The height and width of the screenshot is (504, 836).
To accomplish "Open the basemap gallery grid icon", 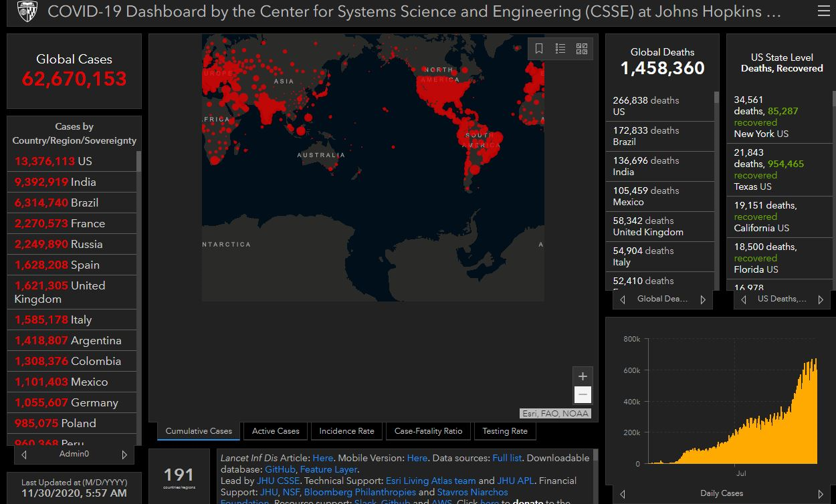I will 581,49.
